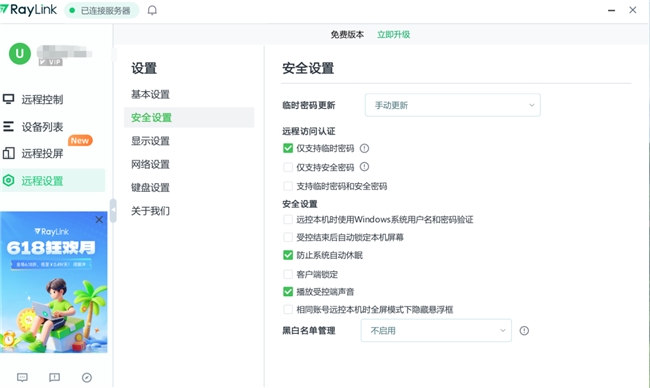Collapse the left sidebar handle
Viewport: 650px width, 388px height.
113,210
